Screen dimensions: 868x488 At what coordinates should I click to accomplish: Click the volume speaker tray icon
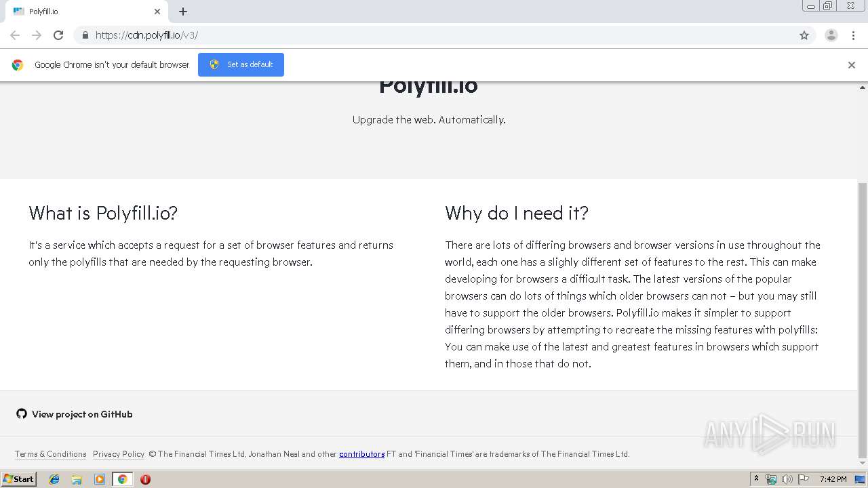coord(787,479)
